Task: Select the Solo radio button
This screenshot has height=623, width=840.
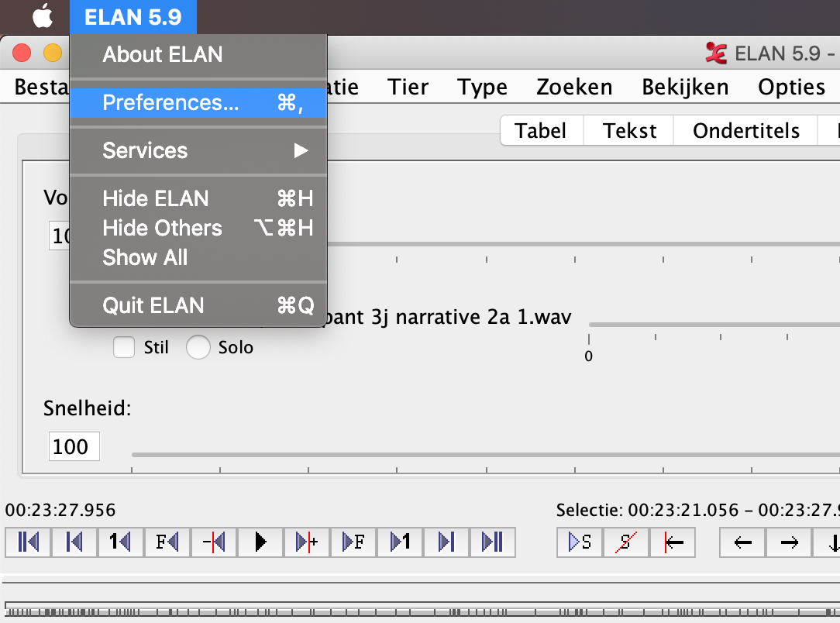Action: pos(198,347)
